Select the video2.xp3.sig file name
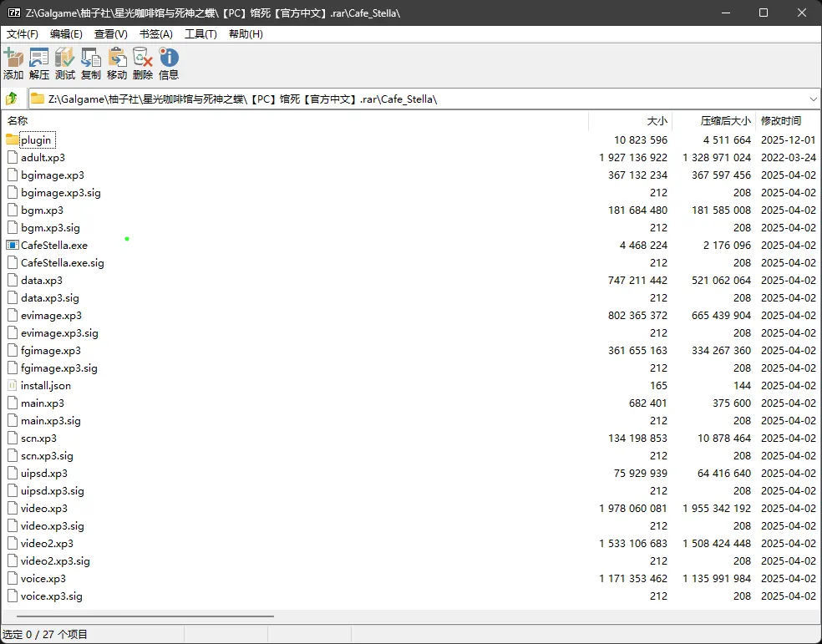This screenshot has width=822, height=644. tap(56, 561)
